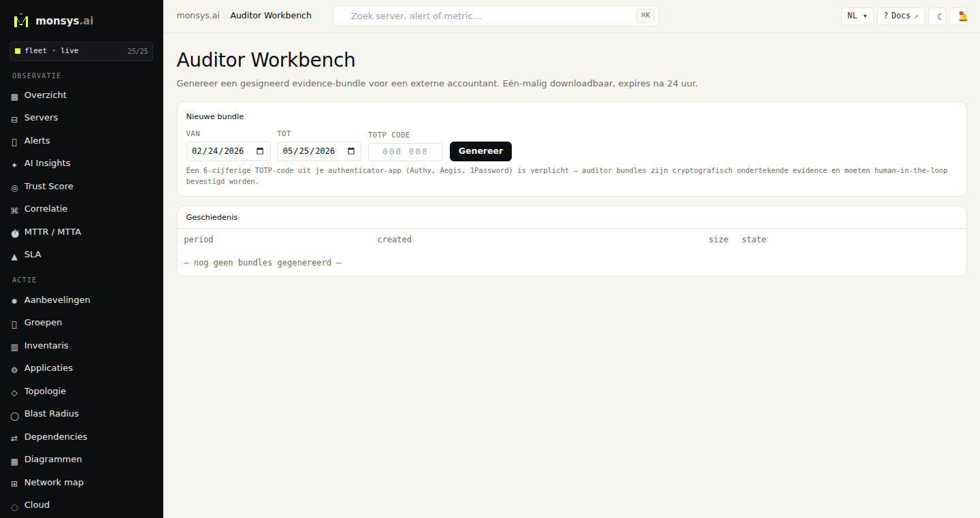Open calendar picker in VAN date field
This screenshot has height=518, width=980.
click(x=260, y=151)
